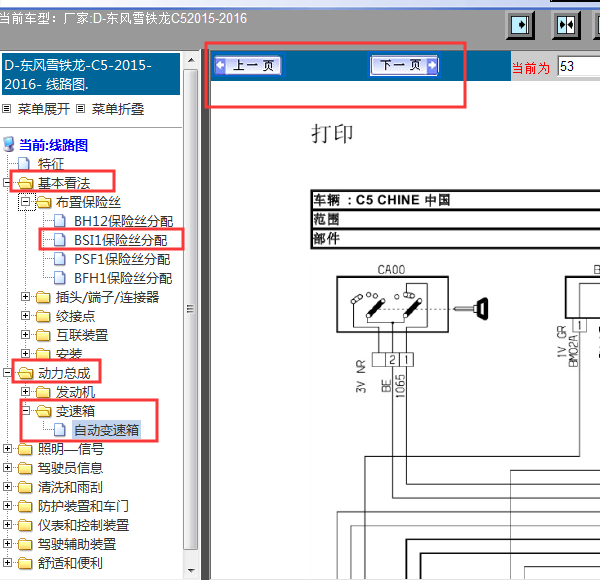Viewport: 600px width, 580px height.
Task: Click page icon beside BH12保险丝分配
Action: click(x=60, y=221)
